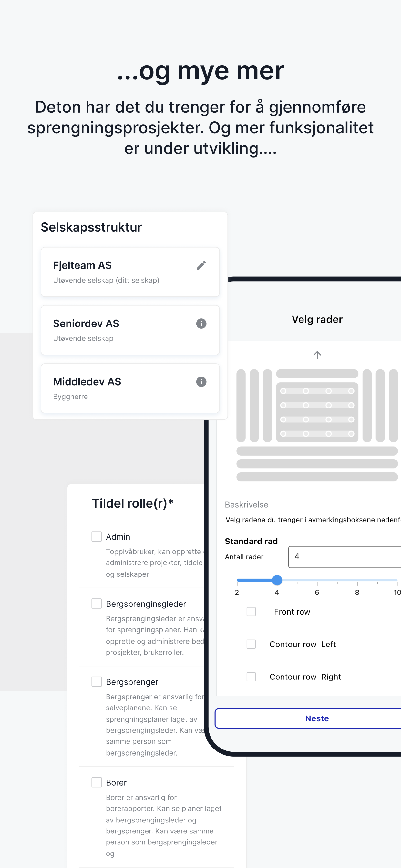Image resolution: width=401 pixels, height=868 pixels.
Task: Click the Velg rader title
Action: click(x=317, y=319)
